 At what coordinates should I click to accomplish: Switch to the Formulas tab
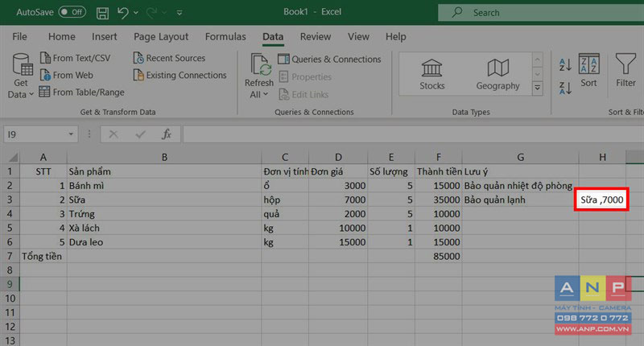pyautogui.click(x=225, y=36)
